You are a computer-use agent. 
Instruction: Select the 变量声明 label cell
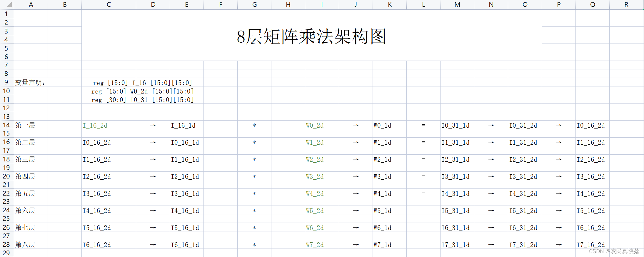(x=30, y=83)
